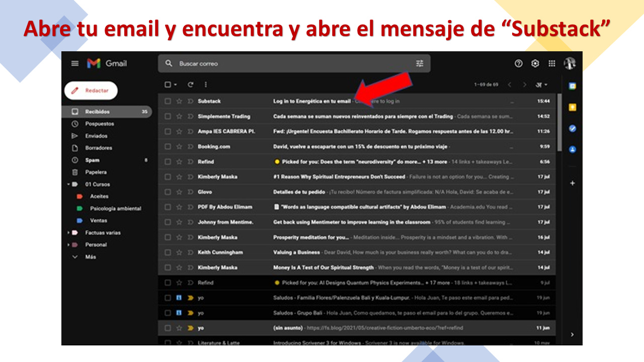Click the inbox vertical scrollbar

pyautogui.click(x=559, y=122)
